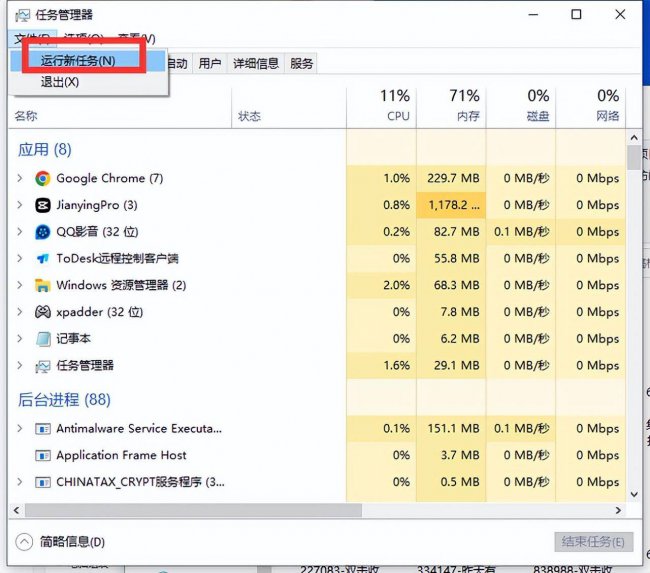The height and width of the screenshot is (573, 650).
Task: Expand the JianyingPro process group
Action: click(19, 205)
